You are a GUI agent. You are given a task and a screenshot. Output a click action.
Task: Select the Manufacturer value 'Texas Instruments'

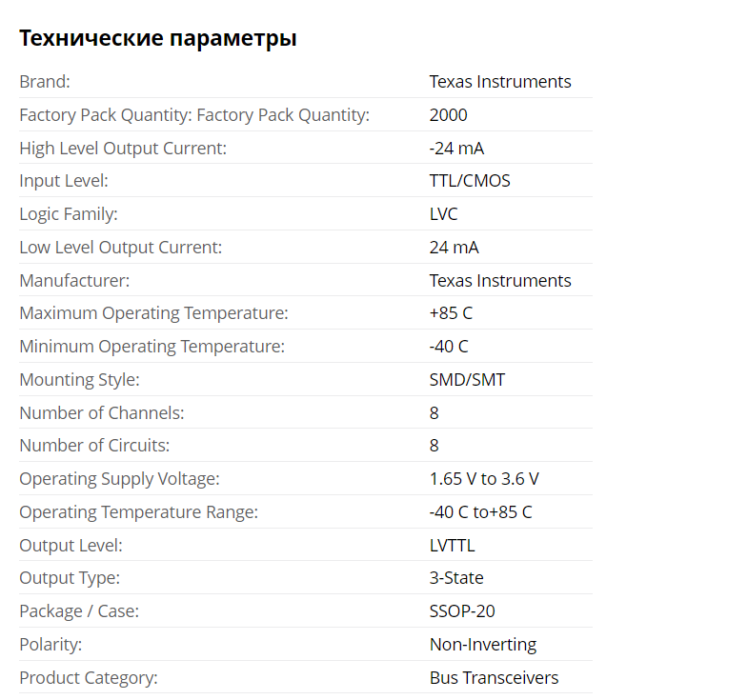click(500, 281)
